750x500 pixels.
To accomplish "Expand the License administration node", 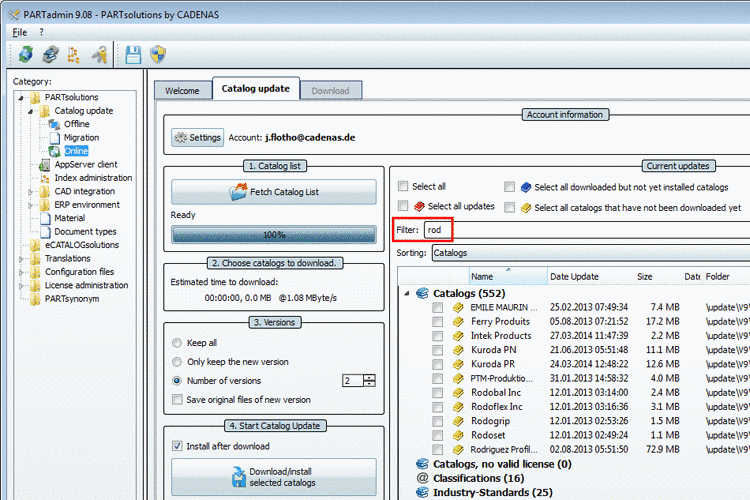I will (21, 286).
